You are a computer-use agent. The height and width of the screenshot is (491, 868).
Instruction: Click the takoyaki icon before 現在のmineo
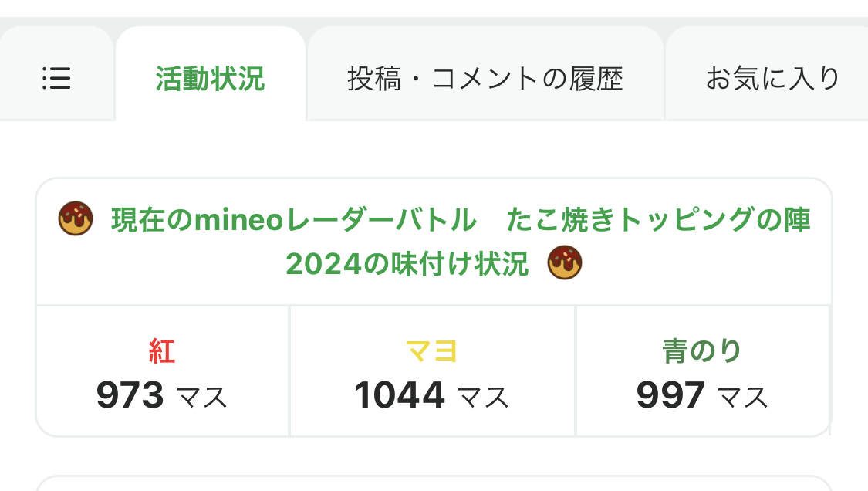pyautogui.click(x=76, y=220)
